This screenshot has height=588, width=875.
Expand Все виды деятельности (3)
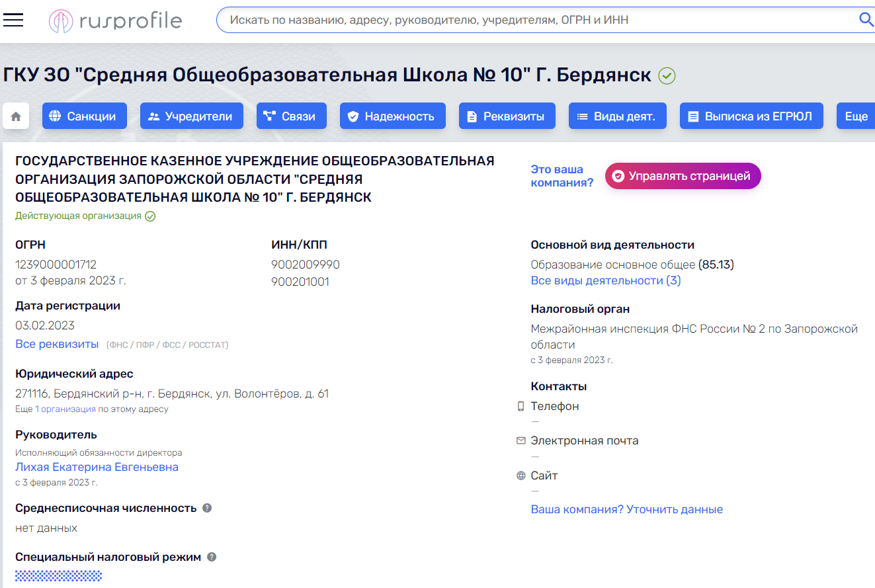tap(605, 280)
